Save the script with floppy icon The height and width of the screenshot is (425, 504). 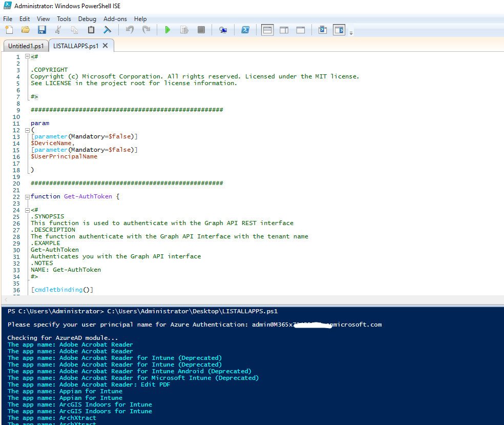pos(42,30)
